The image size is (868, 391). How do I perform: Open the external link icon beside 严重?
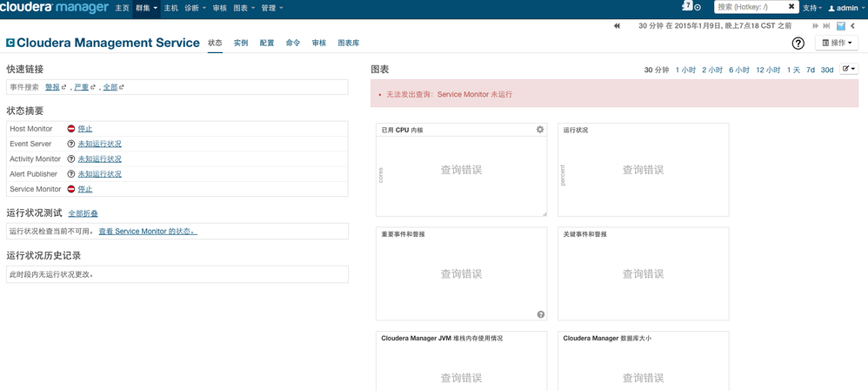pos(93,88)
